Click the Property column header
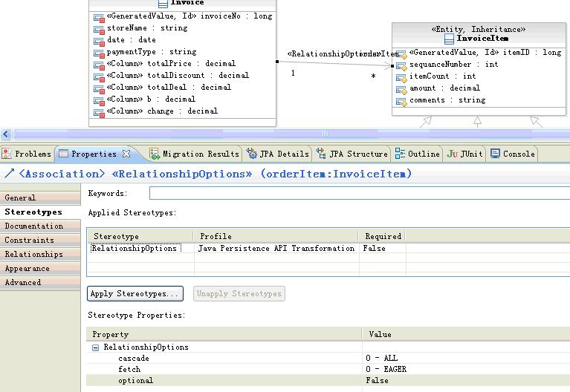 [224, 335]
